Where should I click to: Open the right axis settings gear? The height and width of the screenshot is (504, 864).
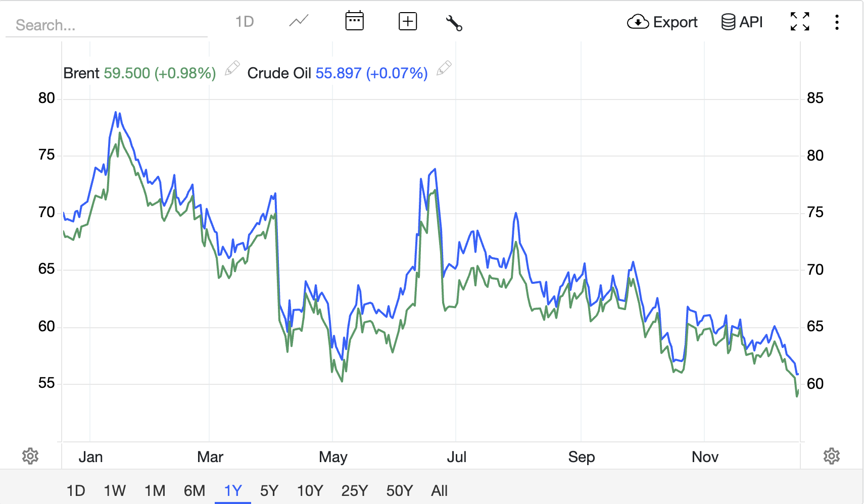(833, 456)
